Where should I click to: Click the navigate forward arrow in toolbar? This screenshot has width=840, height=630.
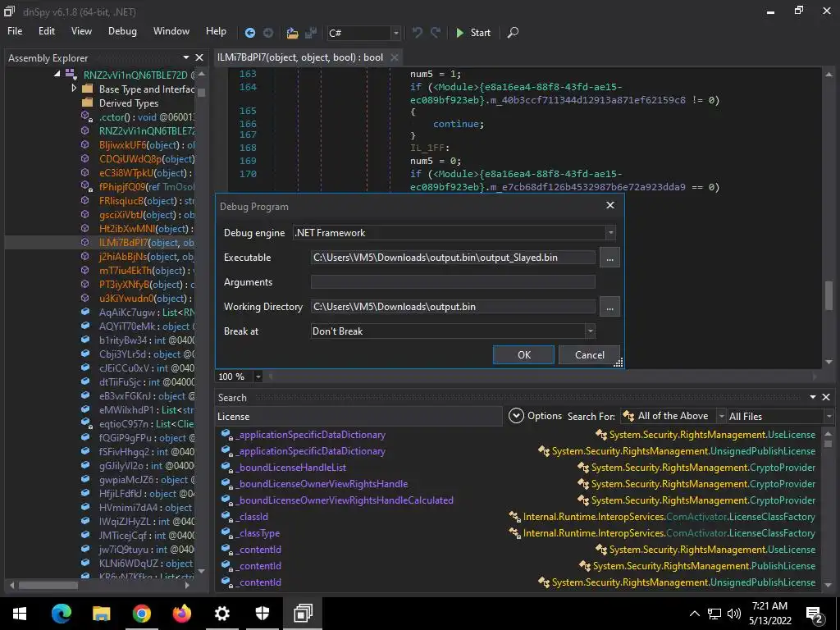267,33
